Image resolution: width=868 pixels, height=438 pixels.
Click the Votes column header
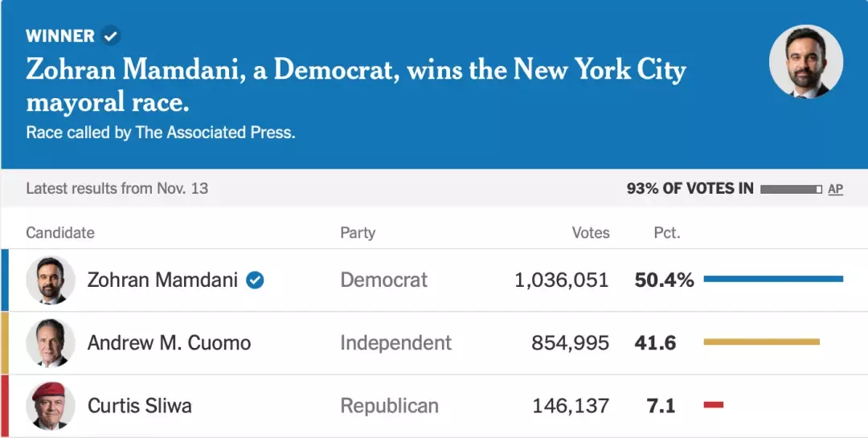point(591,233)
